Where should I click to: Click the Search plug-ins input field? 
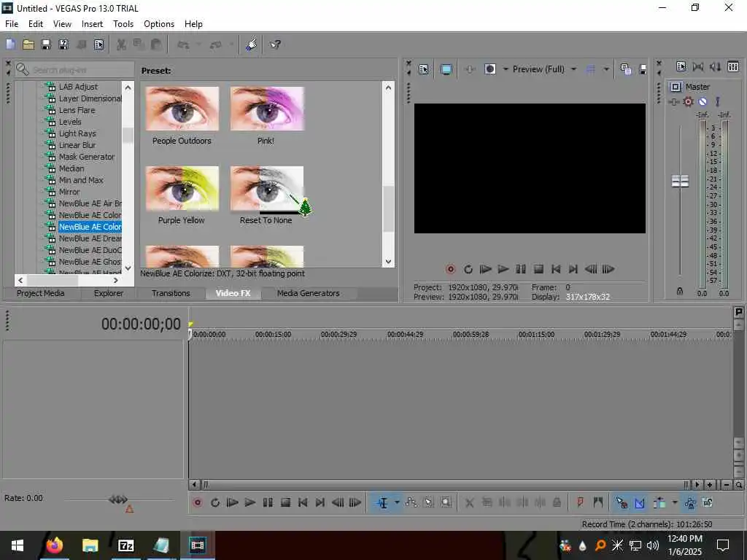[74, 70]
